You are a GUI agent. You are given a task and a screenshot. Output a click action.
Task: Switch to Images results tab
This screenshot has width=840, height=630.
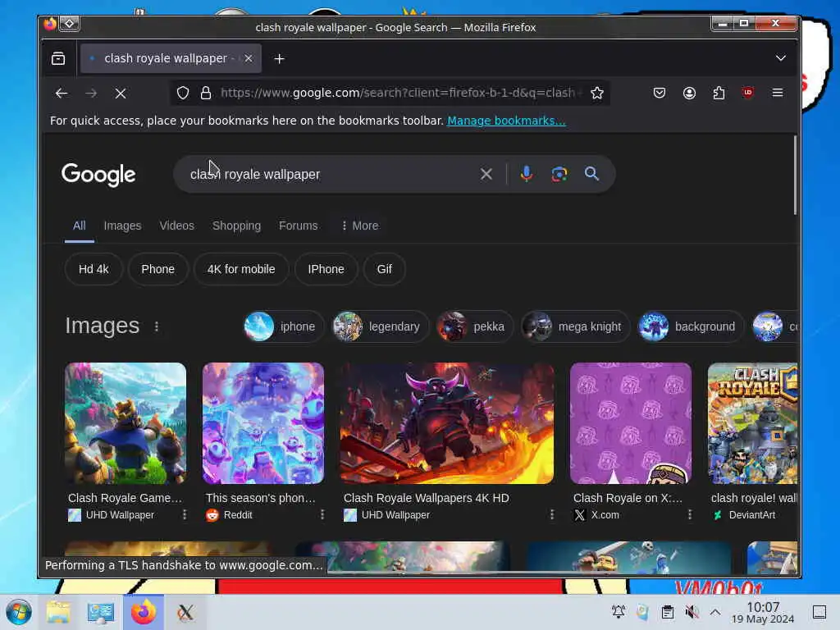click(x=123, y=226)
